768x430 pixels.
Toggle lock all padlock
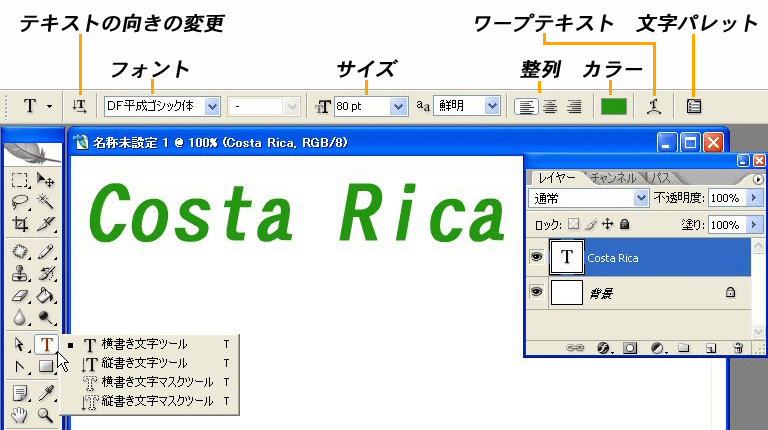tap(624, 224)
